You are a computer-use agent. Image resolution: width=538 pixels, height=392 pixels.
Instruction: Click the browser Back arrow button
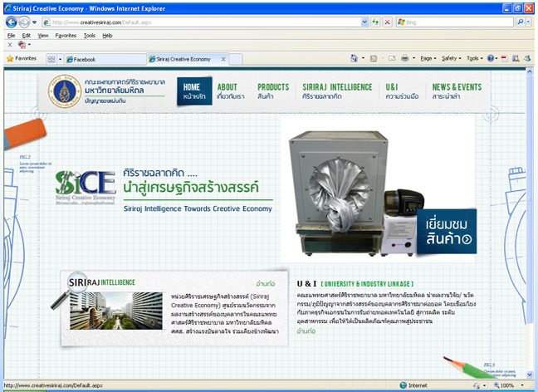(x=10, y=22)
